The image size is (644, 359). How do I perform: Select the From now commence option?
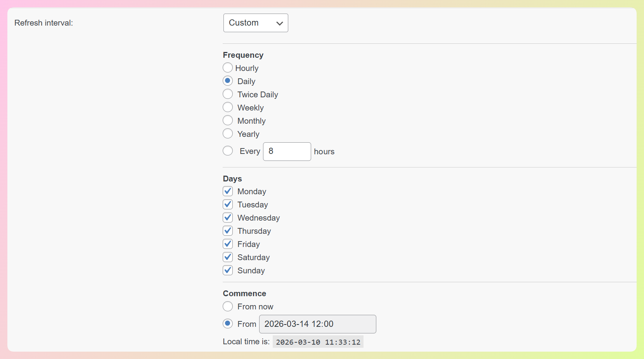(228, 307)
